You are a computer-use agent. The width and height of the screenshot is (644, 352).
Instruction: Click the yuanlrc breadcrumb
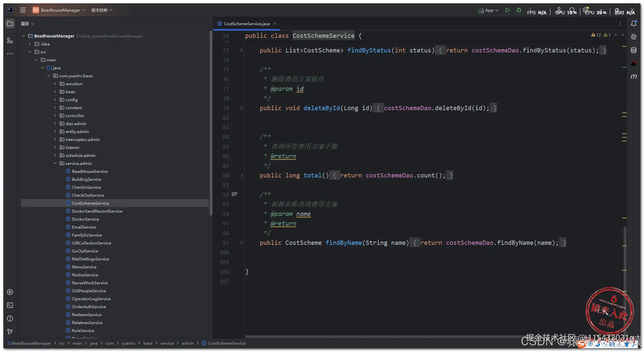click(x=128, y=343)
